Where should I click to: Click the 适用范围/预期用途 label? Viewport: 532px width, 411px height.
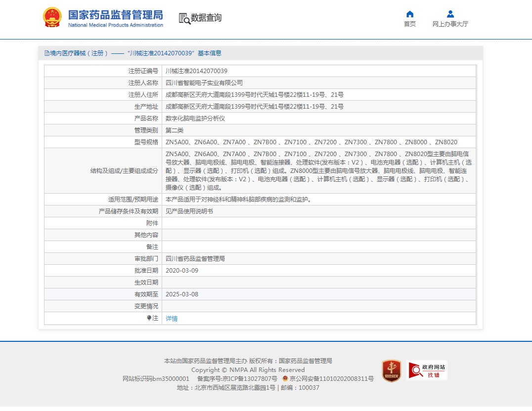point(133,200)
